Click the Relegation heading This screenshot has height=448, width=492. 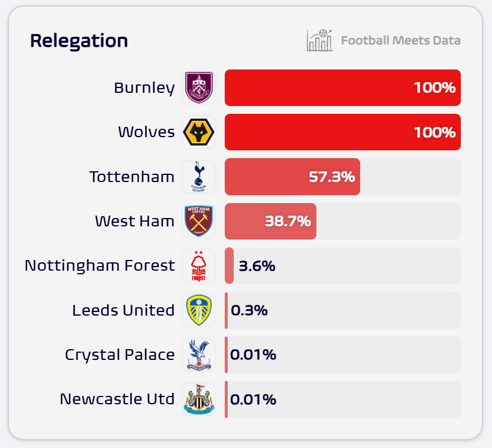click(79, 41)
